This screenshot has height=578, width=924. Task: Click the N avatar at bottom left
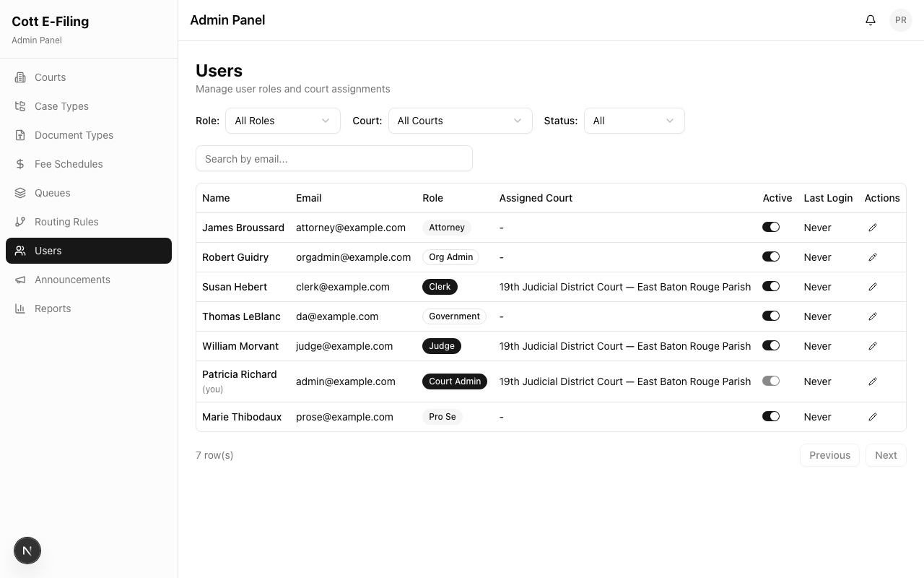pos(27,551)
